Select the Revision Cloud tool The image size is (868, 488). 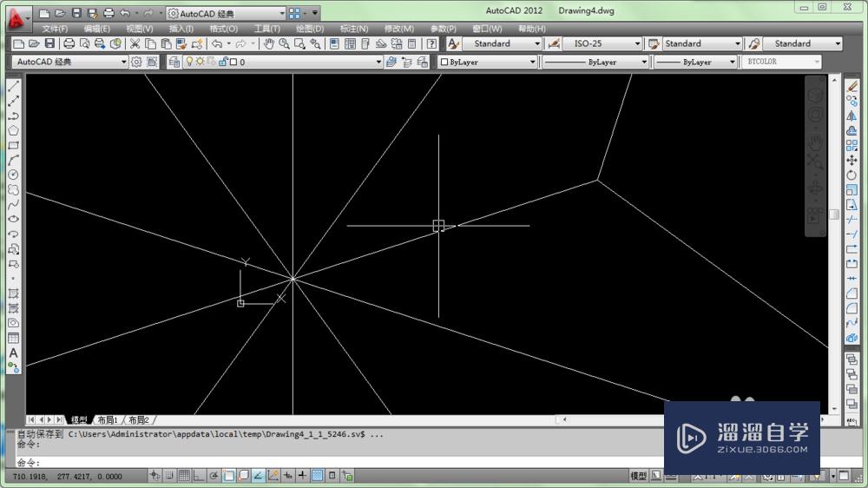pyautogui.click(x=13, y=190)
